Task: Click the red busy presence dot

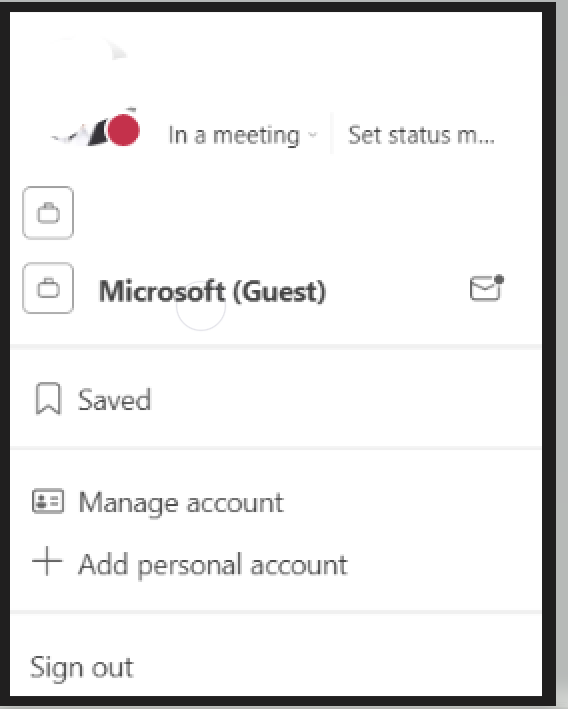Action: [123, 130]
